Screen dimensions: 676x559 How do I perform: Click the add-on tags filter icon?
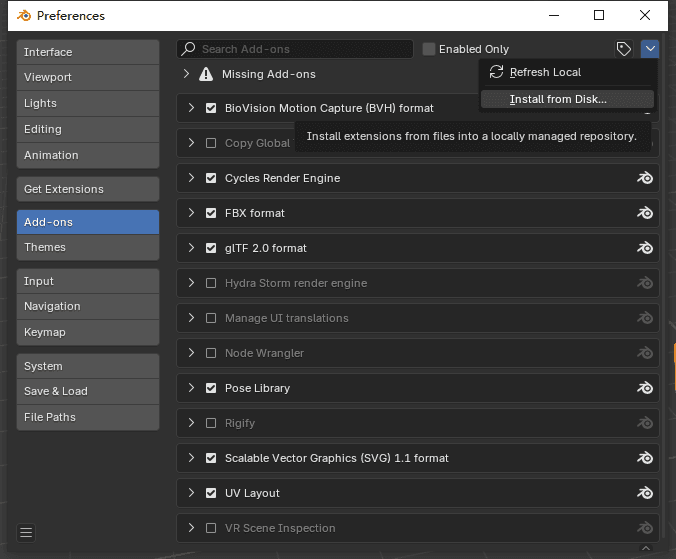click(623, 49)
